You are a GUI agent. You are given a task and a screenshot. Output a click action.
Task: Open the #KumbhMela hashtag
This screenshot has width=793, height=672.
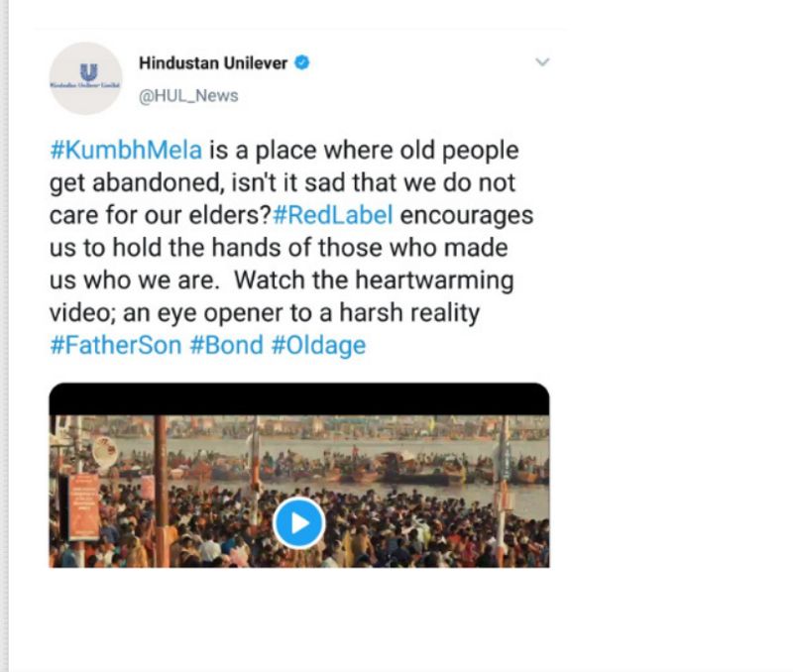126,151
